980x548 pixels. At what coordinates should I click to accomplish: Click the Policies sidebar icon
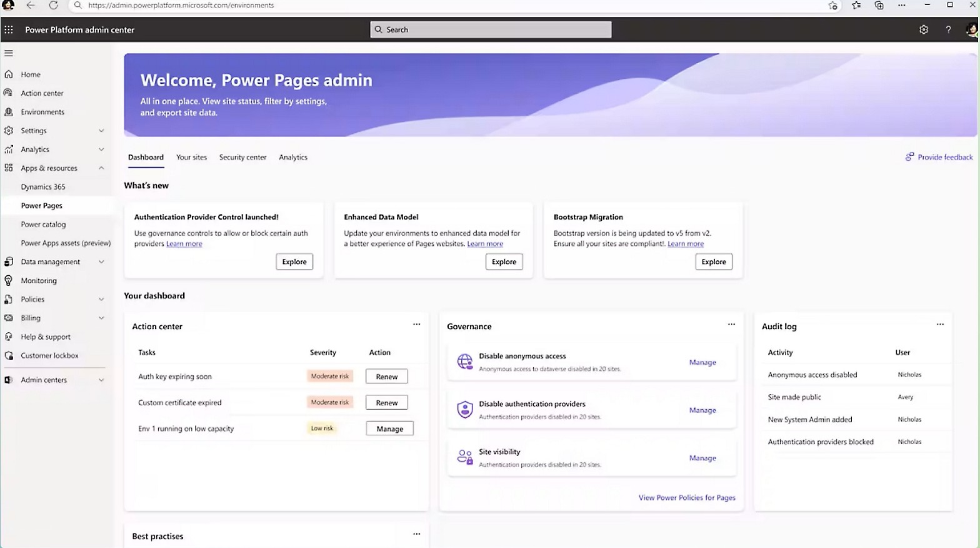pos(9,299)
